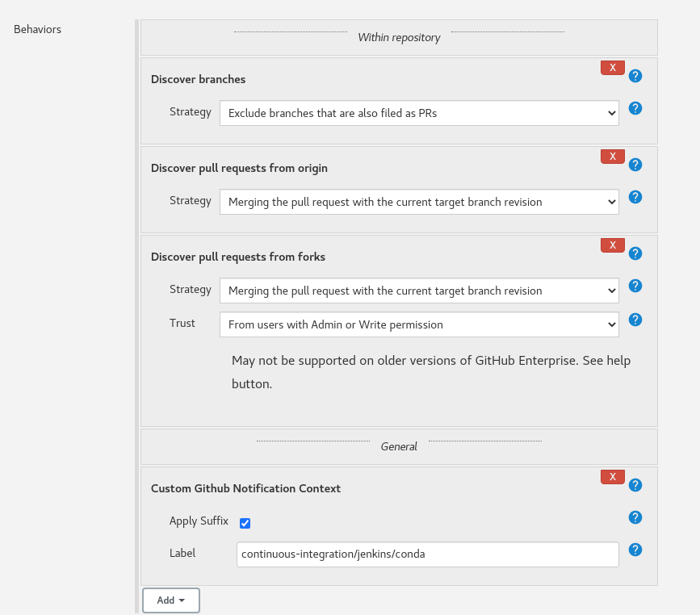Open the Add dropdown button

coord(170,600)
